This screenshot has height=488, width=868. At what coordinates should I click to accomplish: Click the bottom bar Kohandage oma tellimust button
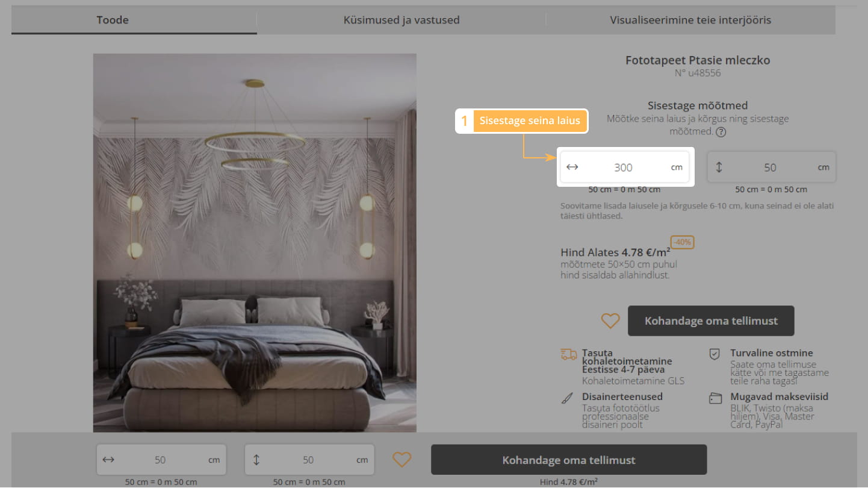pos(569,460)
